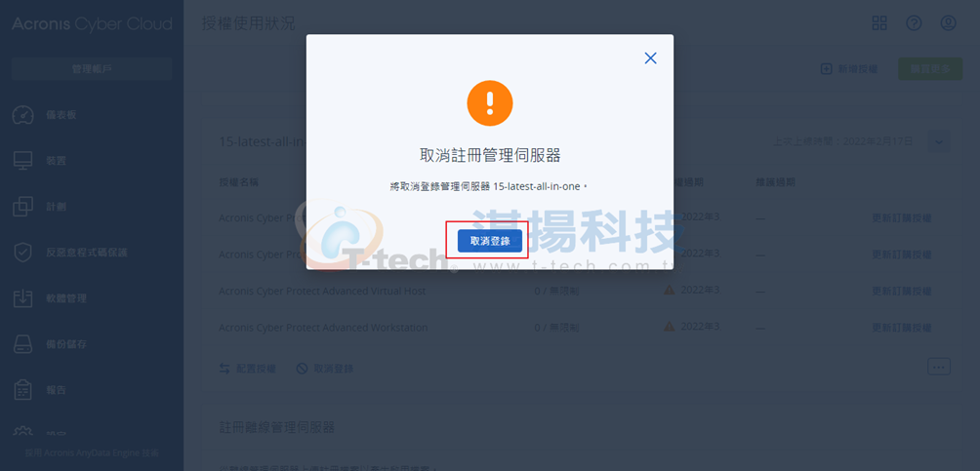Click the 裝置 monitor icon in the sidebar
Screen dimensions: 980x471
pos(23,161)
